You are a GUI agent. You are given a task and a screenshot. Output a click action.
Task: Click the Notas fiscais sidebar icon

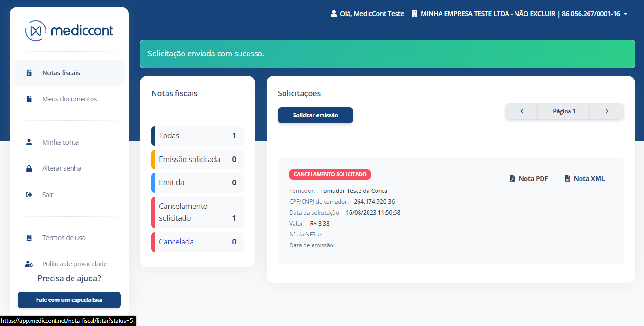29,73
